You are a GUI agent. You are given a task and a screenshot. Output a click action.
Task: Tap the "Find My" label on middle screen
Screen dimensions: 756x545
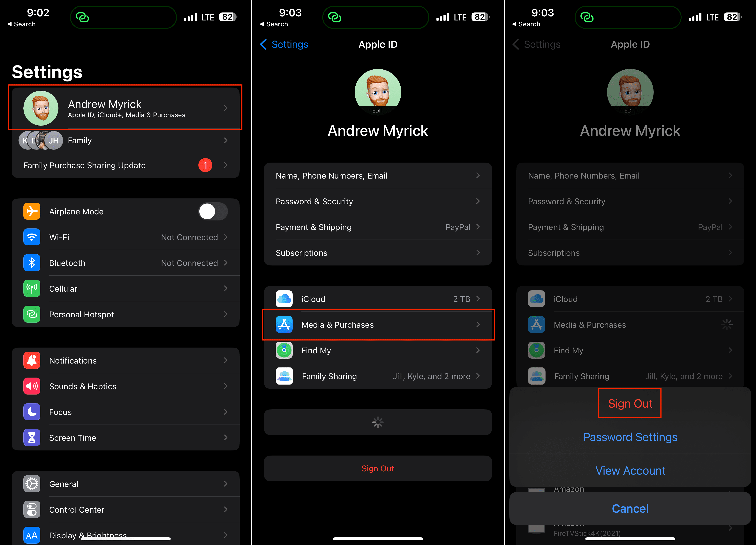click(x=316, y=350)
